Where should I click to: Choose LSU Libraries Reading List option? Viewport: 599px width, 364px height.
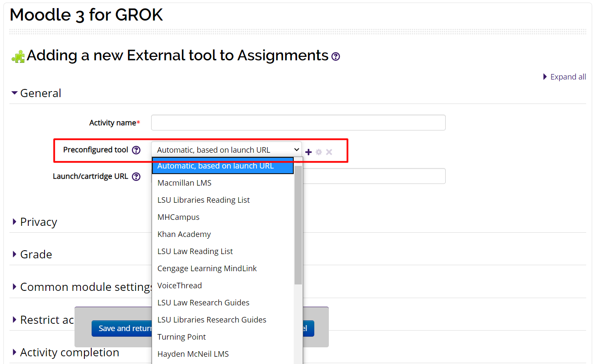[223, 200]
